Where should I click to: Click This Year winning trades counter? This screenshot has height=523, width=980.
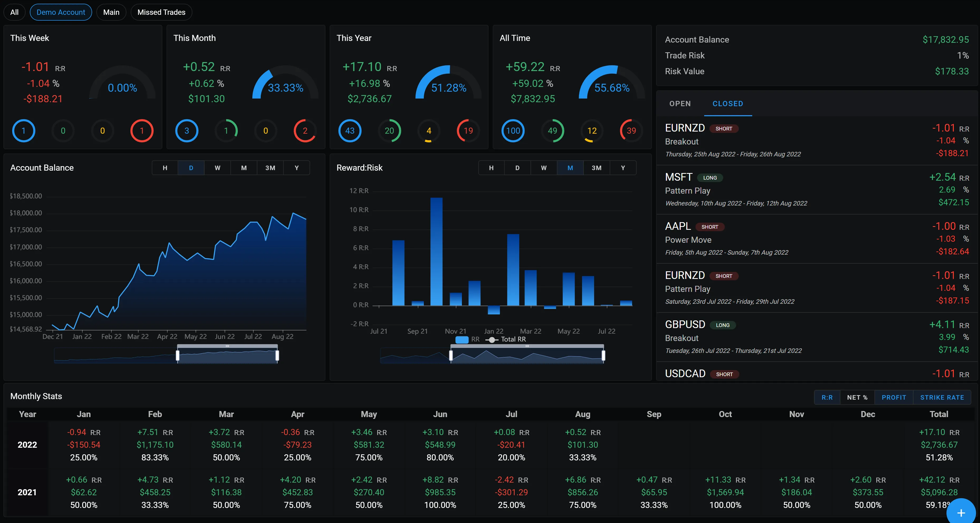coord(390,130)
